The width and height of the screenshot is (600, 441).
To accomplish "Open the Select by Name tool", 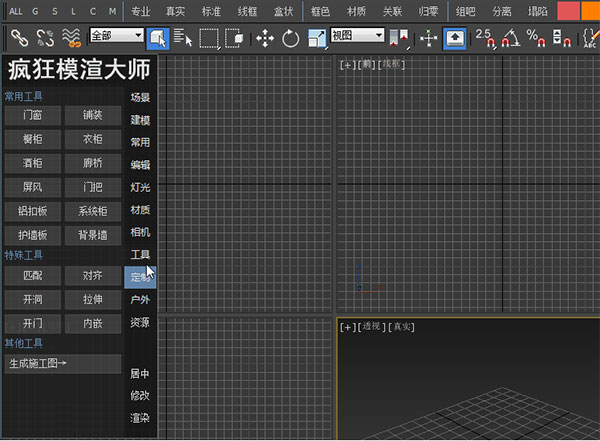I will point(183,38).
